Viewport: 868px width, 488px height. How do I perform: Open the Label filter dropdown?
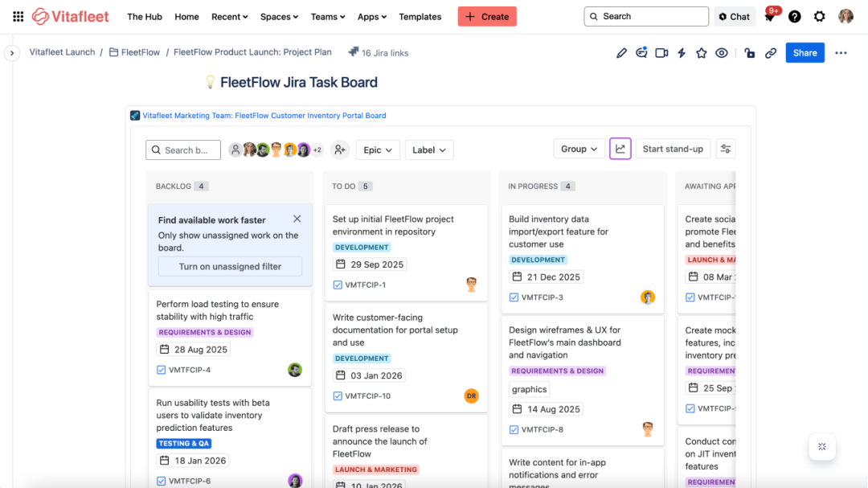pyautogui.click(x=429, y=150)
